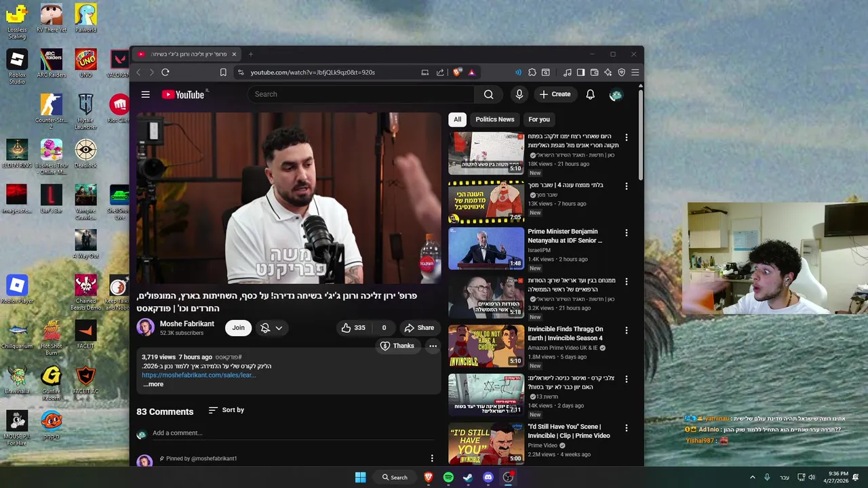868x488 pixels.
Task: Open Spotify from the taskbar
Action: tap(448, 477)
